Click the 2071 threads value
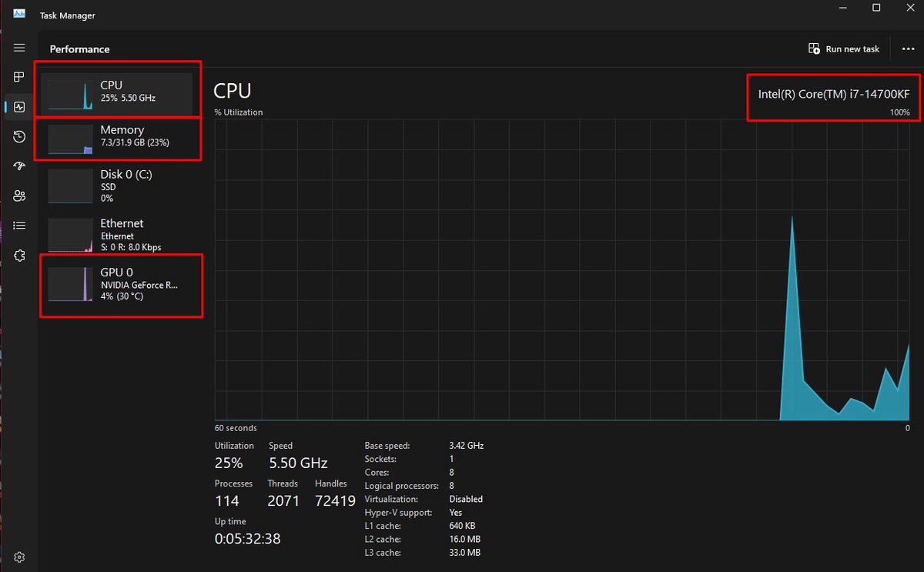 284,501
